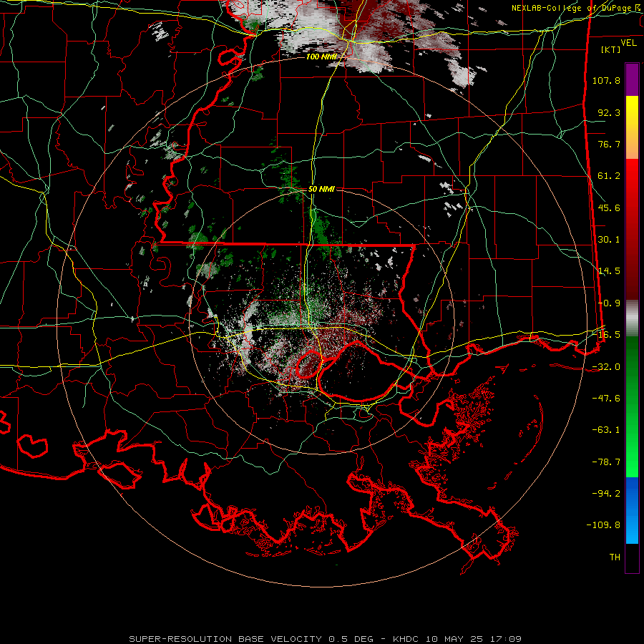Image resolution: width=644 pixels, height=644 pixels.
Task: Click the 45.6 legend value
Action: (x=609, y=208)
